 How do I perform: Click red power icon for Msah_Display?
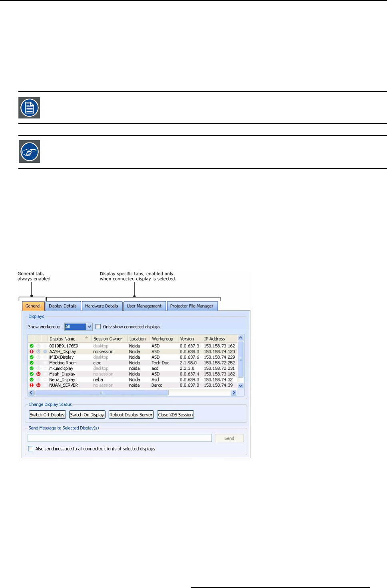coord(38,374)
